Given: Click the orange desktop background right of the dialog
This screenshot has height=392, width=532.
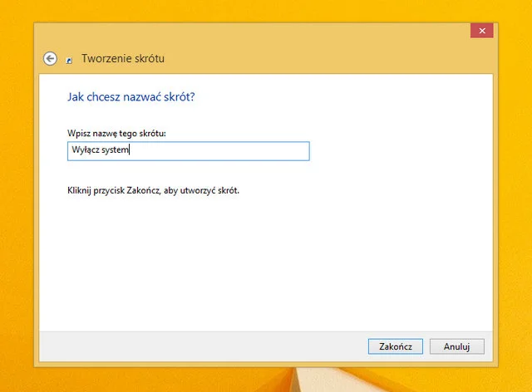Looking at the screenshot, I should tap(515, 199).
